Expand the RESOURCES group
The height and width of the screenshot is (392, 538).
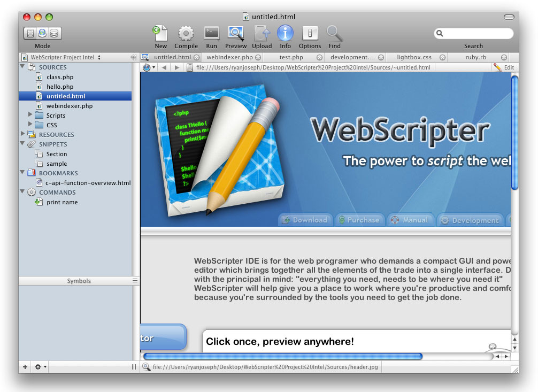coord(22,134)
